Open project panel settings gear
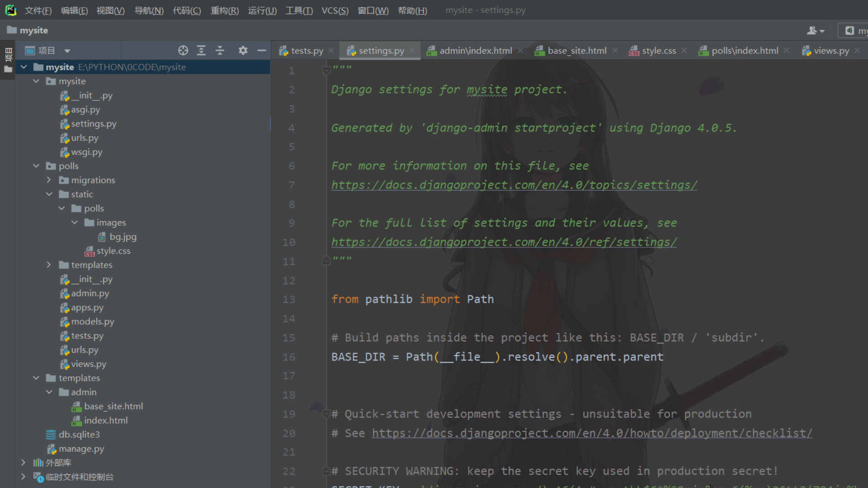This screenshot has width=868, height=488. [243, 51]
